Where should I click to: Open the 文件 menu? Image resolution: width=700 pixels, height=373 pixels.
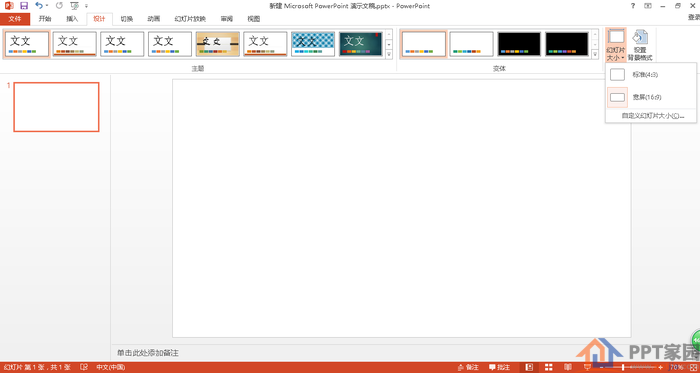(x=15, y=19)
